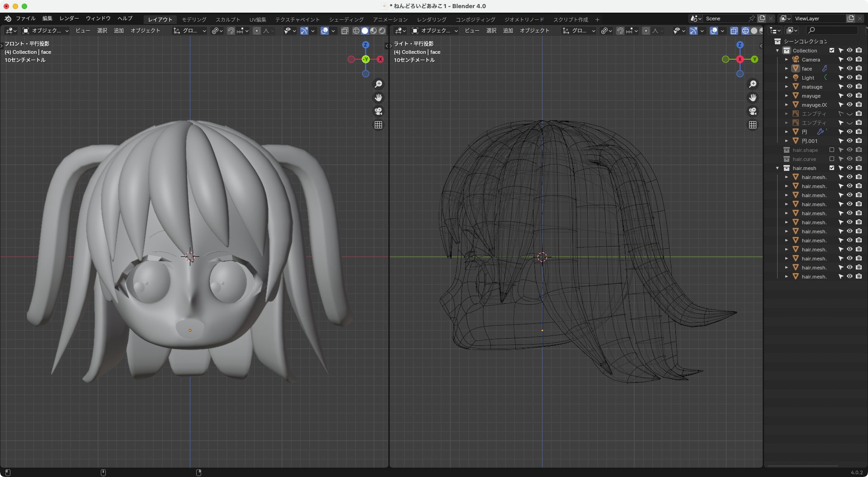868x477 pixels.
Task: Toggle camera view icon in right viewport
Action: pyautogui.click(x=753, y=111)
